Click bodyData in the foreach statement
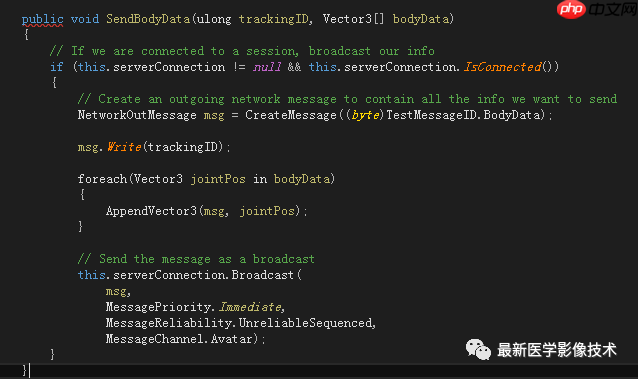The width and height of the screenshot is (638, 379). tap(302, 179)
